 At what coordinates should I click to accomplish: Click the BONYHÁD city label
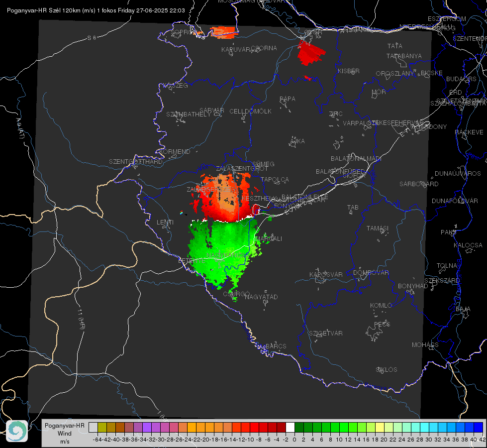(413, 286)
